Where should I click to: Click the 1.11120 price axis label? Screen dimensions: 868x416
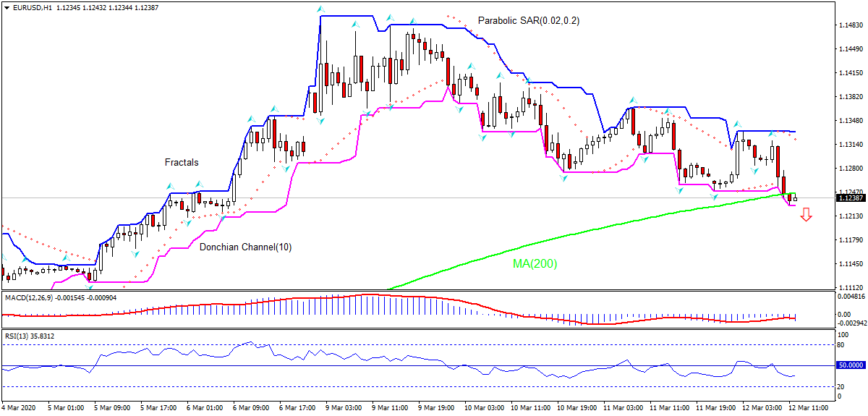click(850, 287)
